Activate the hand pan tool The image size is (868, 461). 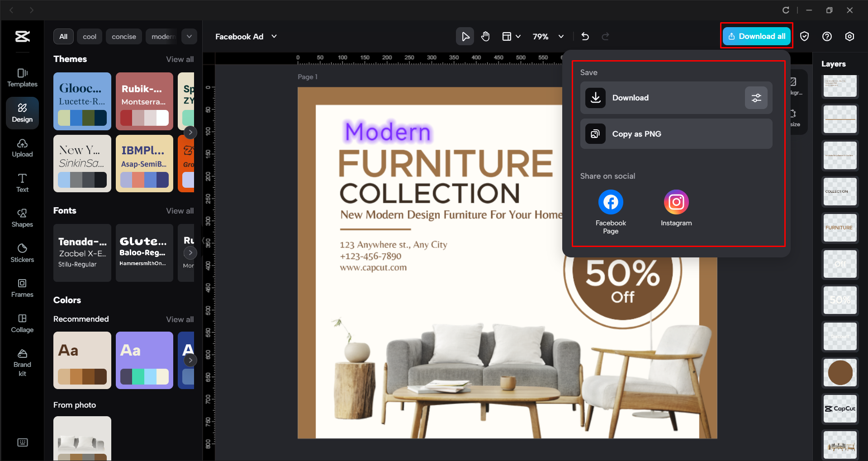pyautogui.click(x=485, y=36)
